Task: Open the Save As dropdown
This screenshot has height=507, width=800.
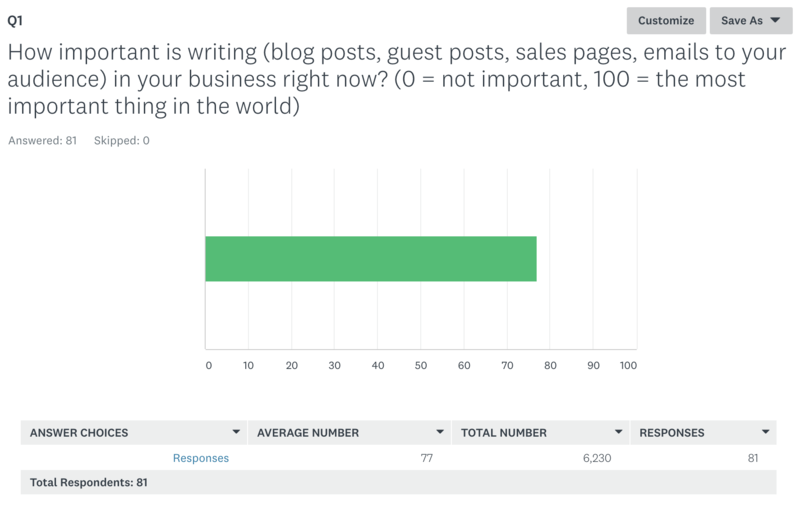Action: (750, 20)
